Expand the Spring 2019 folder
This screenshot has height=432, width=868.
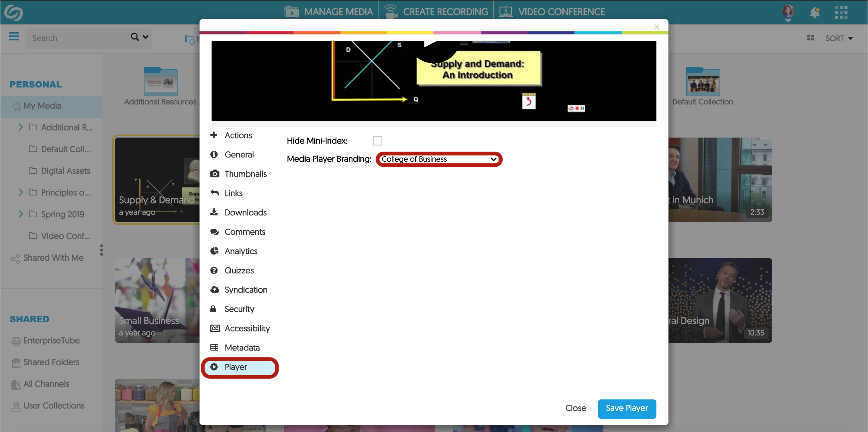21,214
